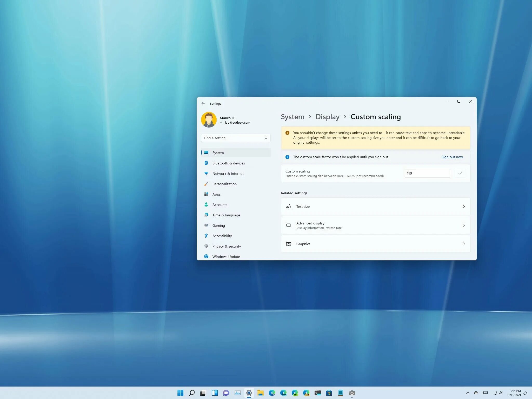Click the back arrow to return to Display

coord(203,104)
